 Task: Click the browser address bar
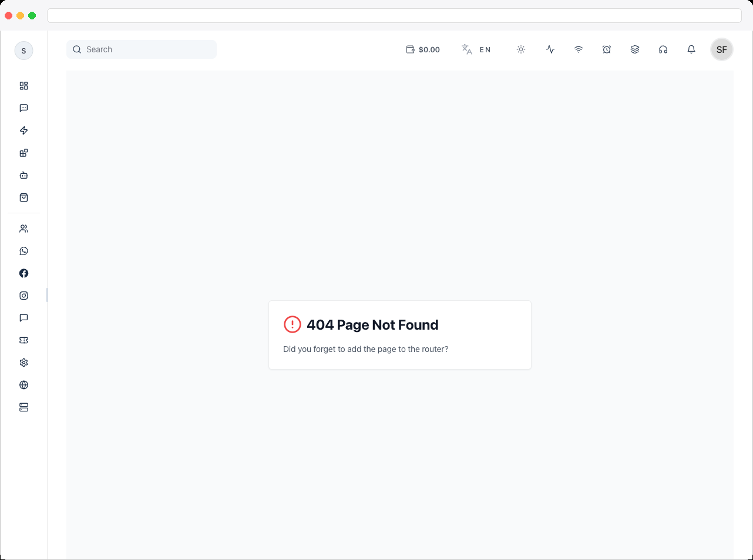(x=394, y=15)
